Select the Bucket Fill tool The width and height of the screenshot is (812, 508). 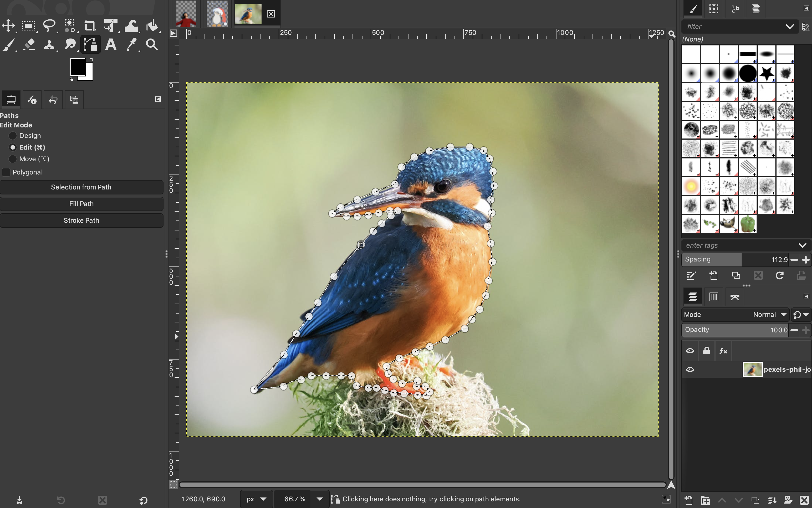point(152,25)
